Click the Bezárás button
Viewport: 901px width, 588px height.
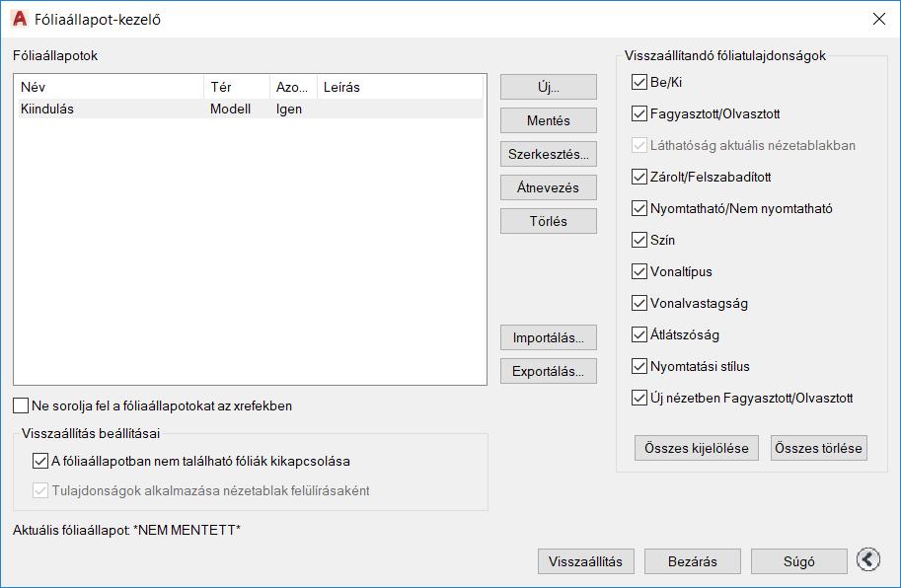[x=693, y=561]
